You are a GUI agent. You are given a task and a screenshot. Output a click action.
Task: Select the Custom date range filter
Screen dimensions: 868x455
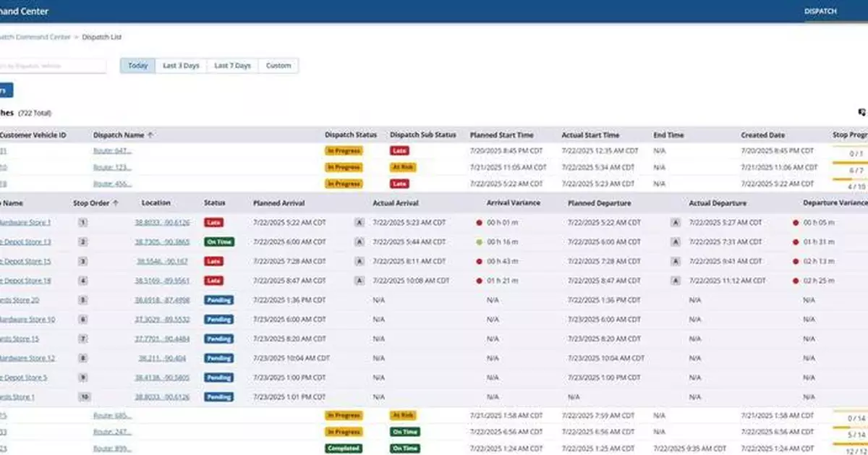click(x=278, y=66)
